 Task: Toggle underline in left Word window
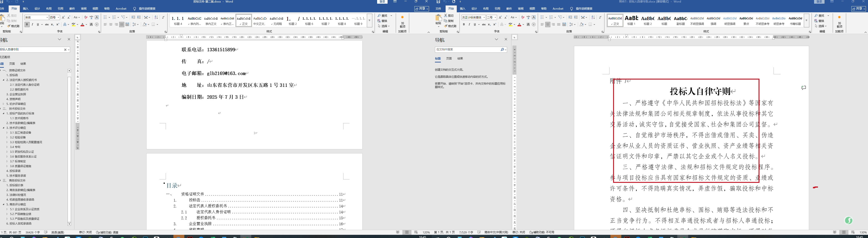(38, 24)
